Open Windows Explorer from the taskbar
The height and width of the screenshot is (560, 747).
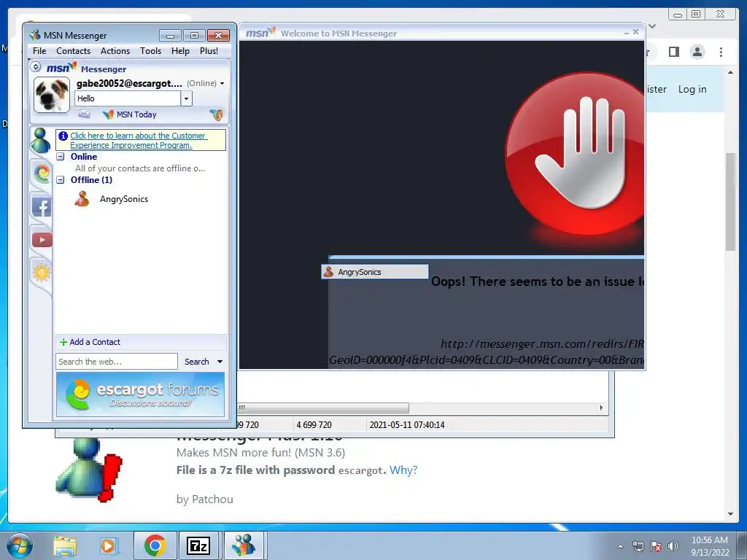click(x=65, y=546)
